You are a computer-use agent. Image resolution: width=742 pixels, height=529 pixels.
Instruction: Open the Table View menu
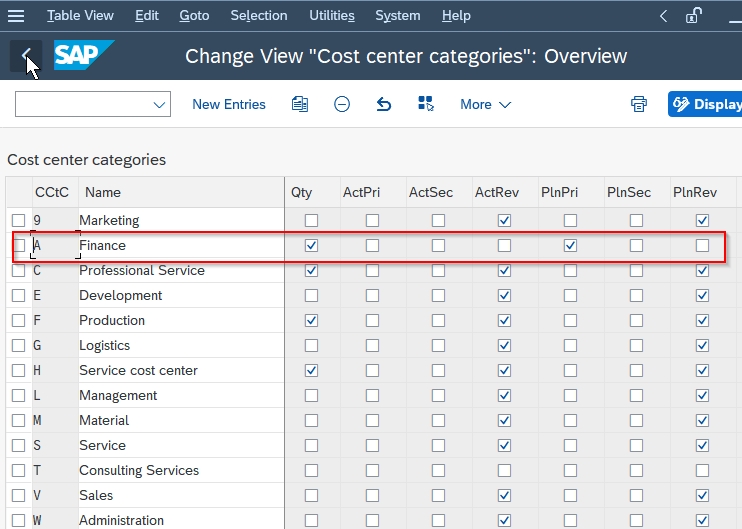point(80,16)
